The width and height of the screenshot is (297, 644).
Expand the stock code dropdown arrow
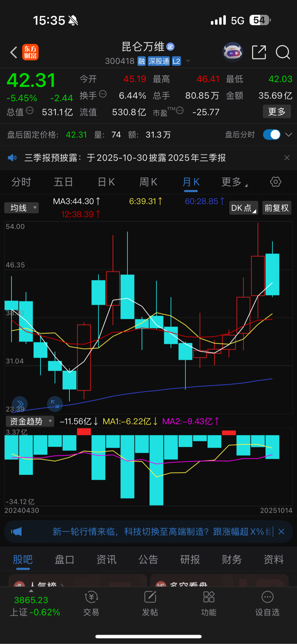(188, 61)
